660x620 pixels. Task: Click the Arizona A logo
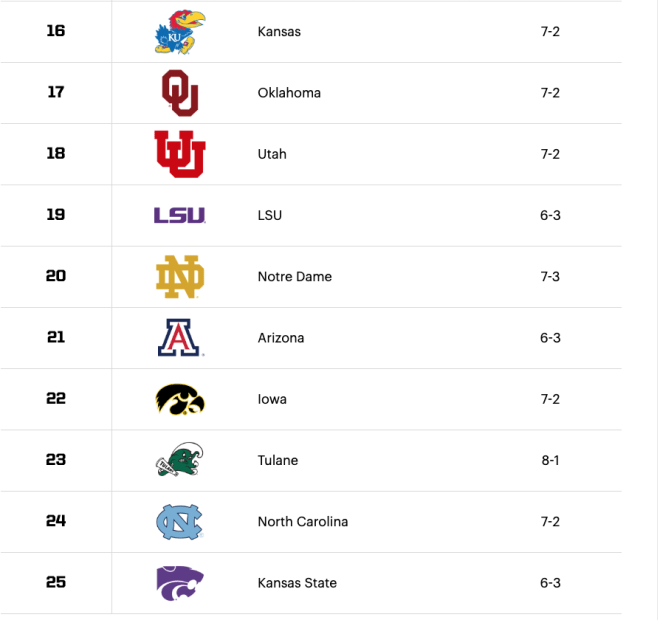coord(180,338)
